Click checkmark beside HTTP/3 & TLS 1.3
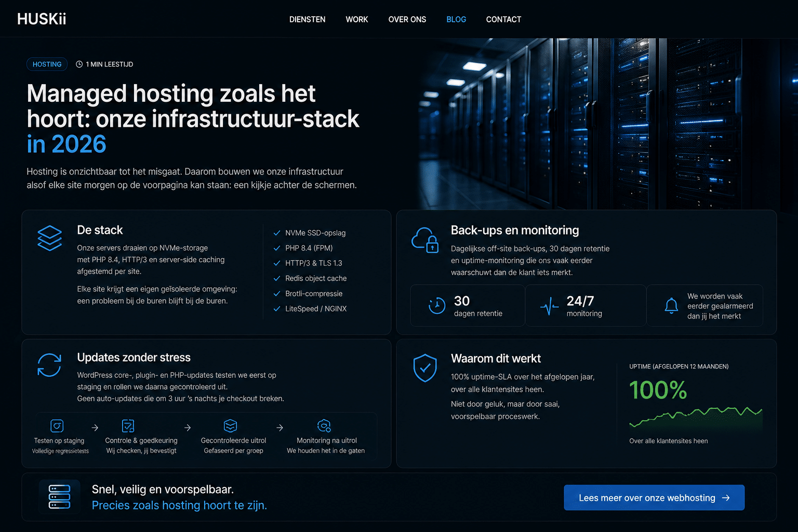Viewport: 798px width, 532px height. click(277, 263)
